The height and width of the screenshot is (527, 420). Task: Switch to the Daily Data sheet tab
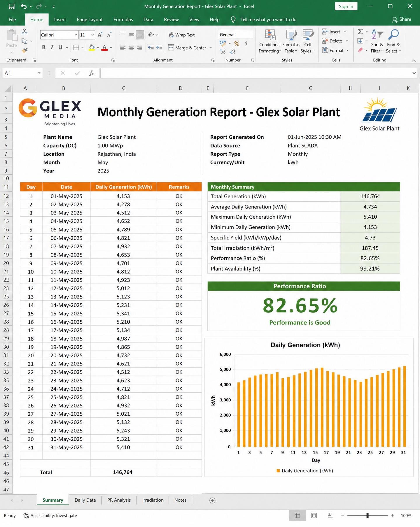pos(85,500)
